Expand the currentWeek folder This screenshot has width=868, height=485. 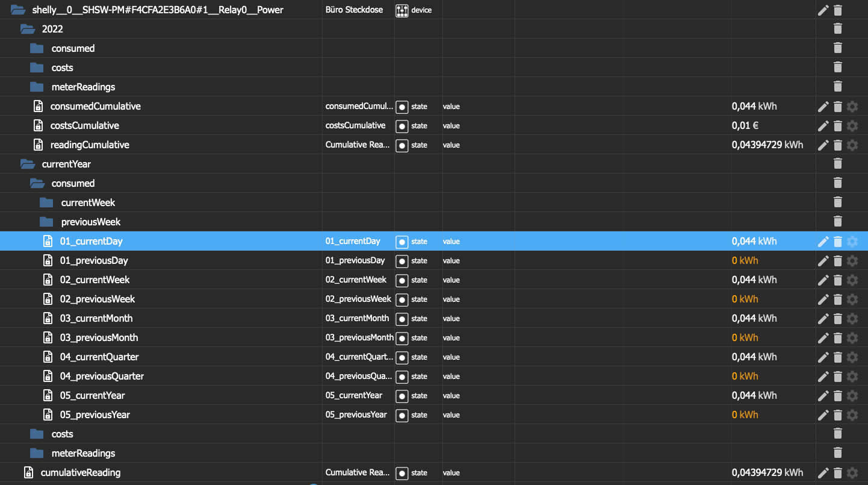coord(46,202)
